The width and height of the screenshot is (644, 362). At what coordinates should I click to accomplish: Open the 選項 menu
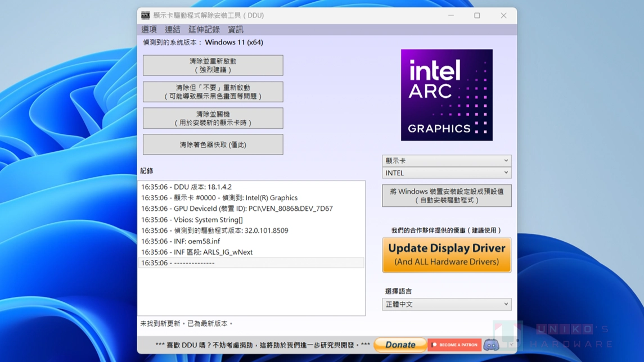coord(149,30)
